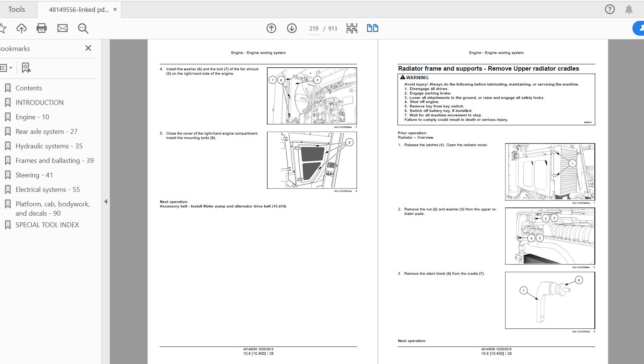Go to previous page with up arrow
This screenshot has height=364, width=644.
[x=271, y=28]
